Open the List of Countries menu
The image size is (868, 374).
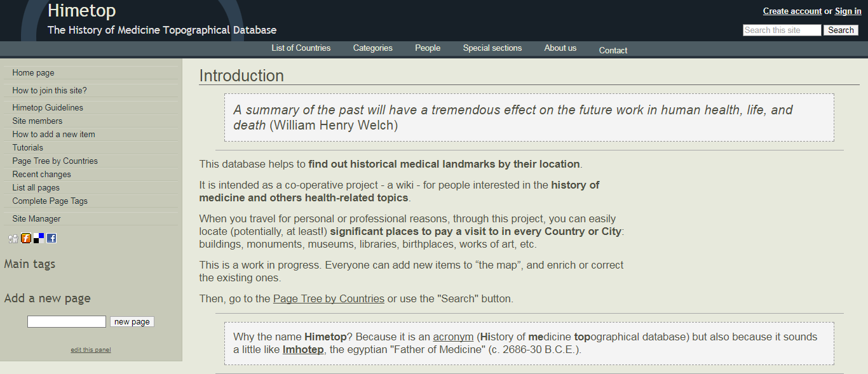[301, 48]
